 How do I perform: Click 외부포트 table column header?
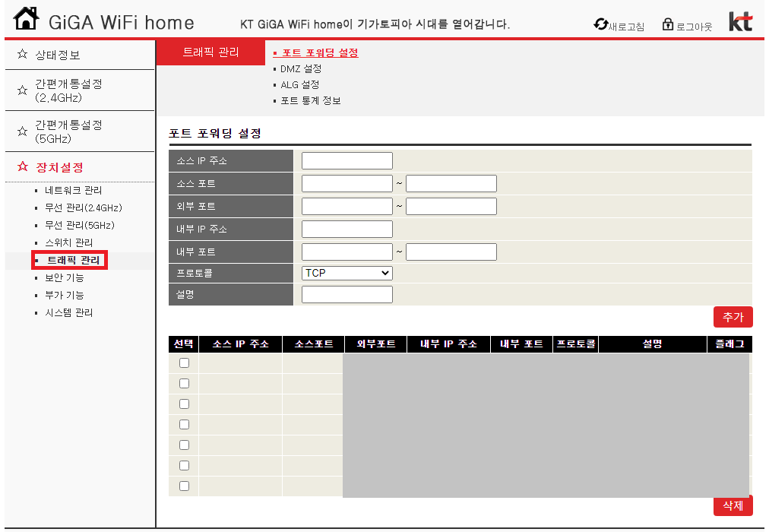click(x=376, y=344)
